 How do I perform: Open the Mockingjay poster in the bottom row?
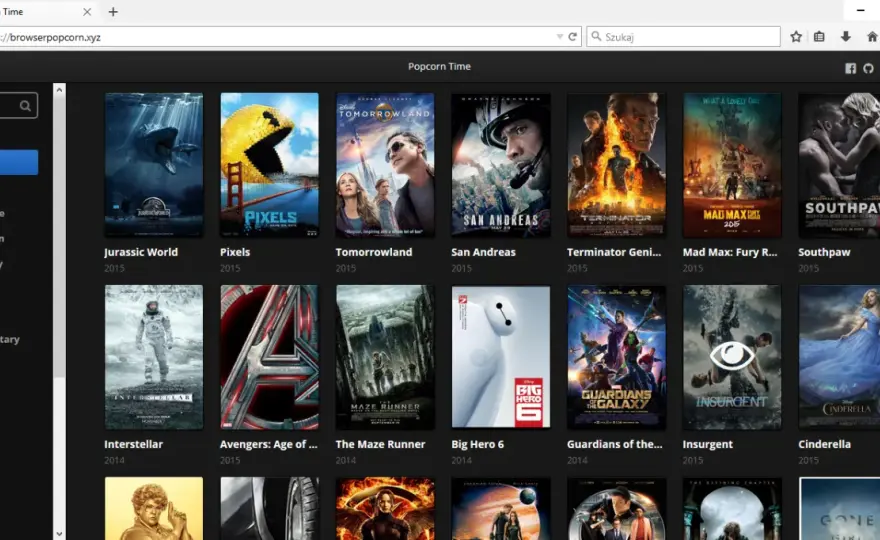pos(385,509)
